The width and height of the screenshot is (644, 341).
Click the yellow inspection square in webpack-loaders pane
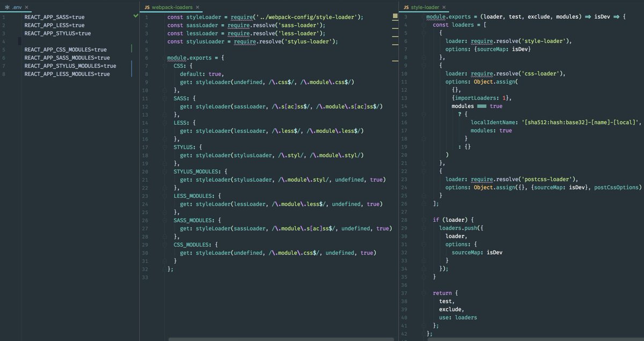pos(395,17)
